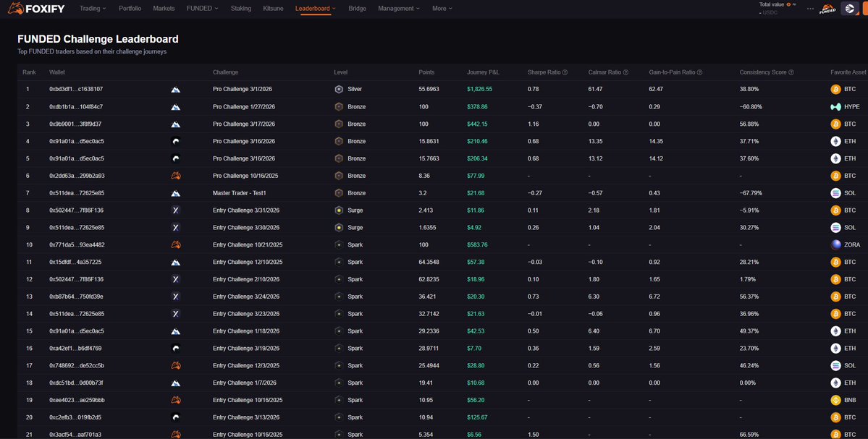Click the Total value USDC display
The image size is (868, 439).
778,8
